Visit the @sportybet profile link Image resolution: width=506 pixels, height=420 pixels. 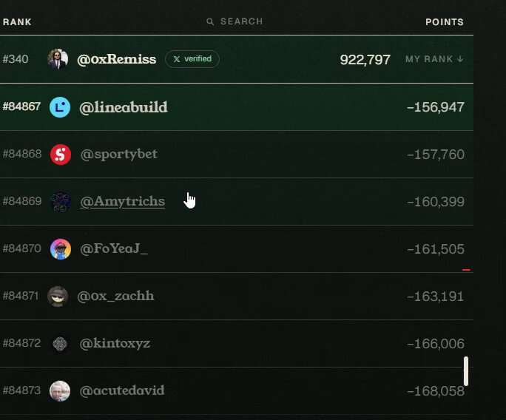pos(119,155)
